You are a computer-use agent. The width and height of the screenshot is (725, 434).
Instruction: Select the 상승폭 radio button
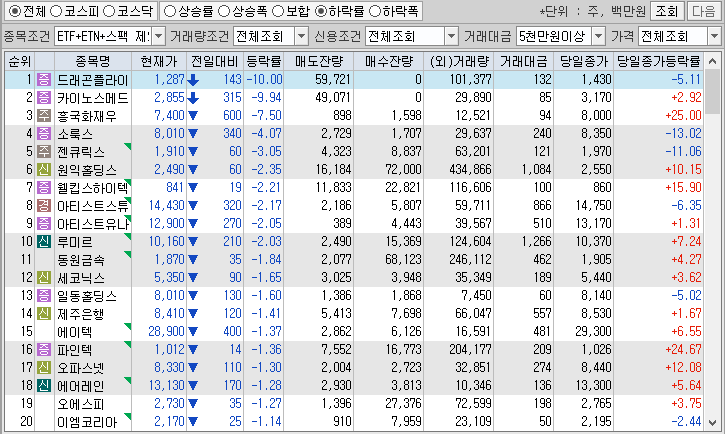tap(224, 11)
